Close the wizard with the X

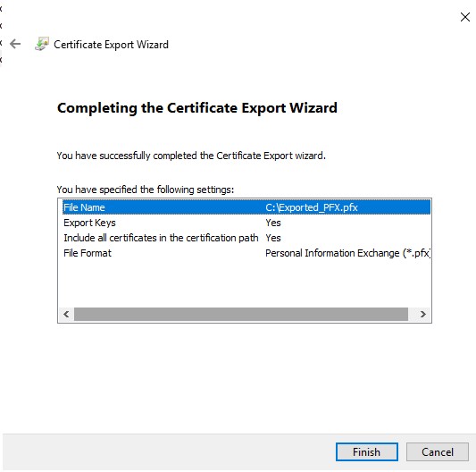click(x=464, y=17)
